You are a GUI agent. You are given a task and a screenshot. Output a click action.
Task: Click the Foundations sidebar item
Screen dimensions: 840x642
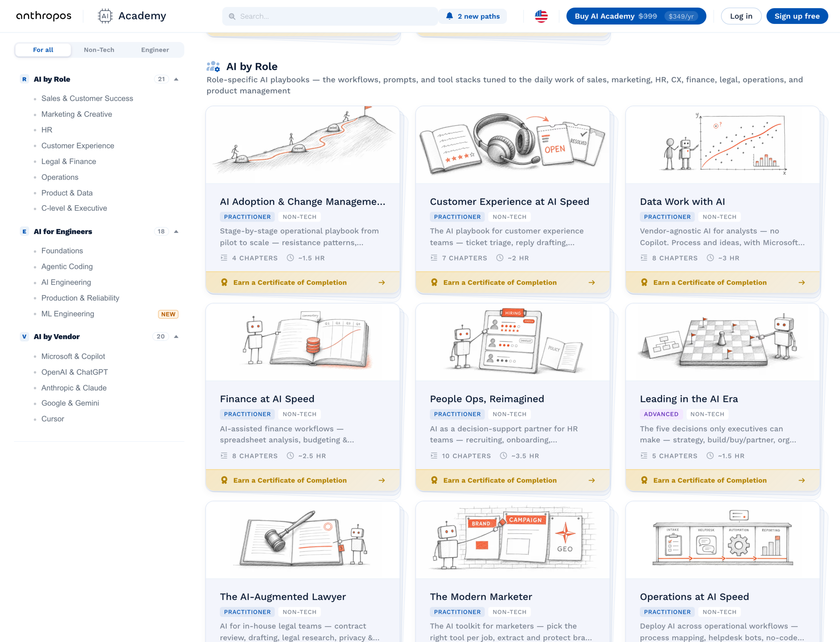tap(62, 251)
